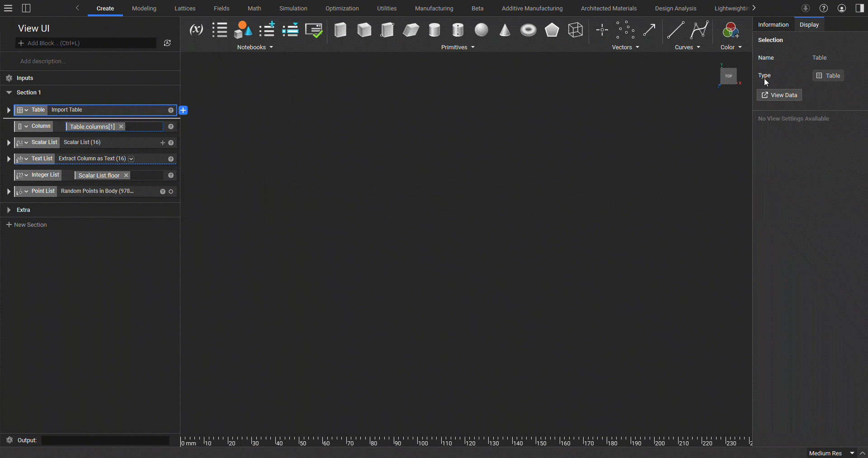868x458 pixels.
Task: Select the skewed Prism primitive icon
Action: pos(411,30)
